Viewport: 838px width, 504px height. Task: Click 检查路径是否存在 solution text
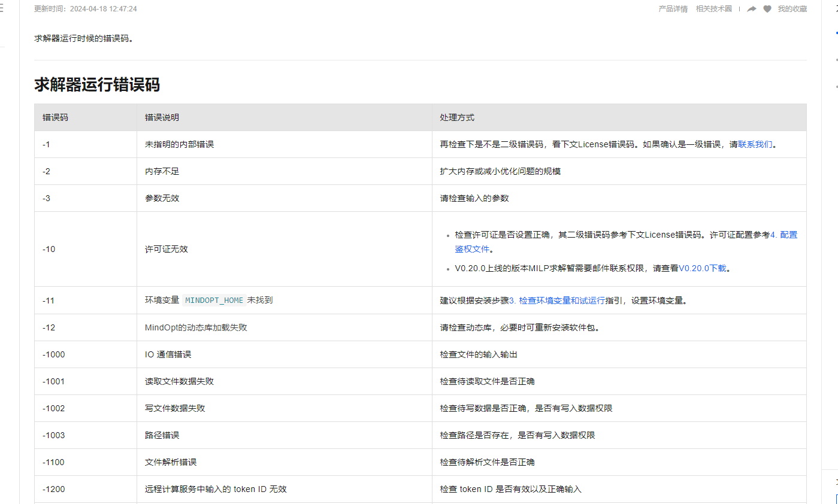pyautogui.click(x=518, y=435)
